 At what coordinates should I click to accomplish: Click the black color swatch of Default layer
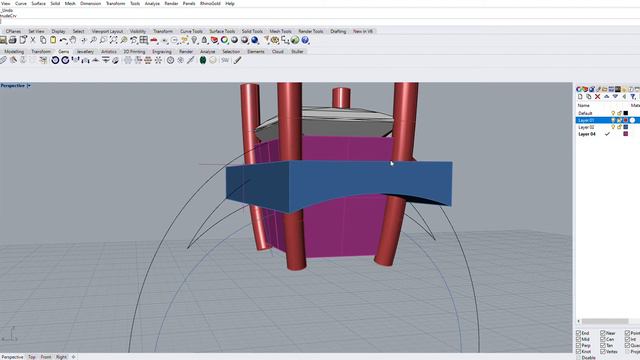click(x=626, y=113)
